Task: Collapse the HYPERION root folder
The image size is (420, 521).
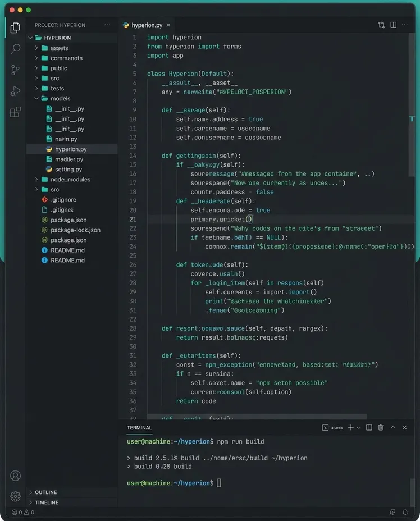Action: coord(30,38)
